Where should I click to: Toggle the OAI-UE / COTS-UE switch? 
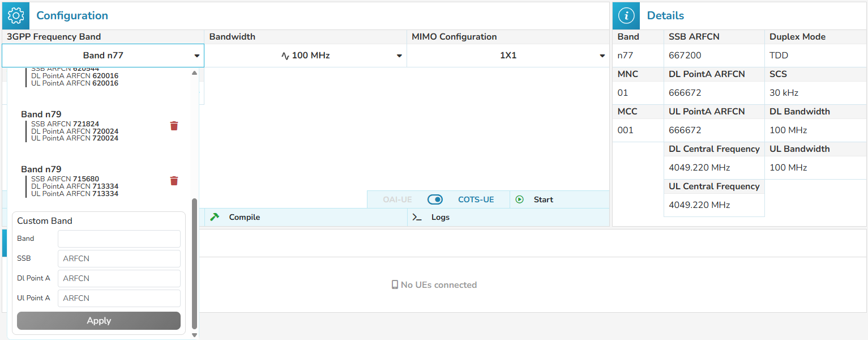point(435,199)
